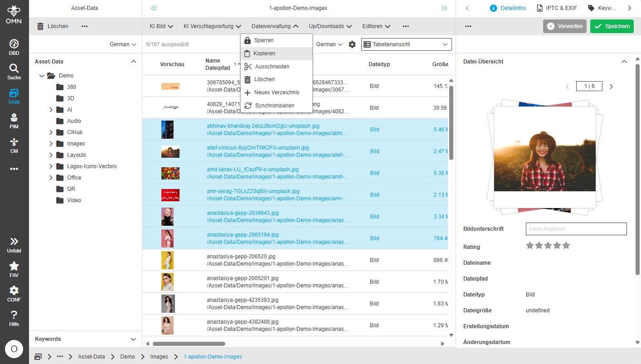Image resolution: width=641 pixels, height=364 pixels.
Task: Collapse the Asset-Data tree panel
Action: (133, 62)
